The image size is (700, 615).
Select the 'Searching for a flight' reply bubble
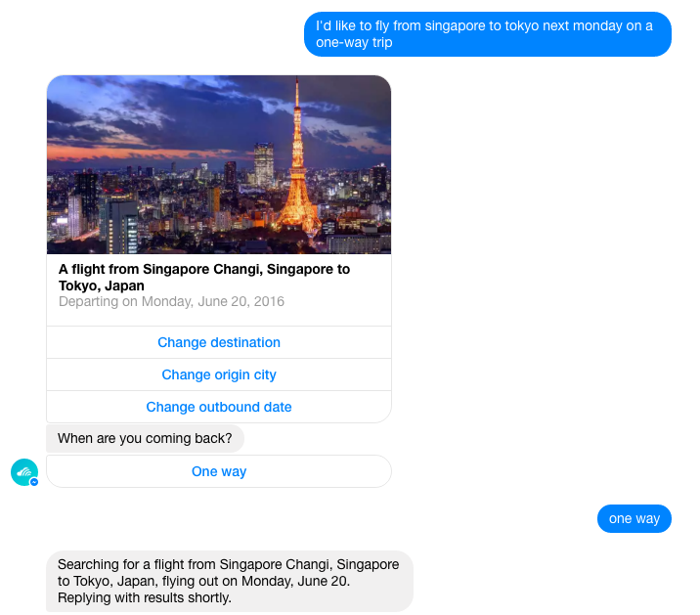[230, 581]
